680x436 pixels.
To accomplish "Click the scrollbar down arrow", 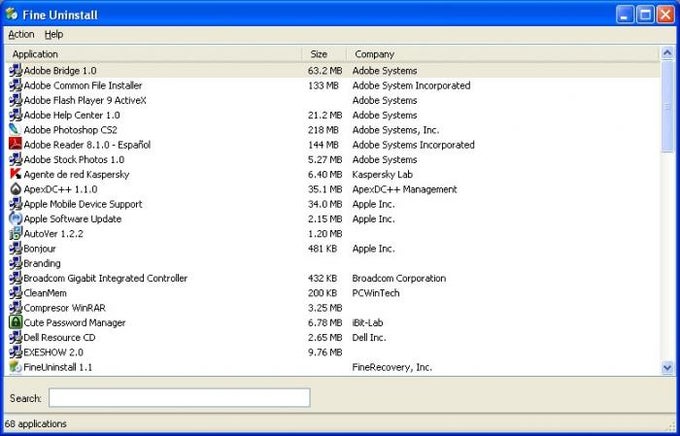I will (667, 368).
